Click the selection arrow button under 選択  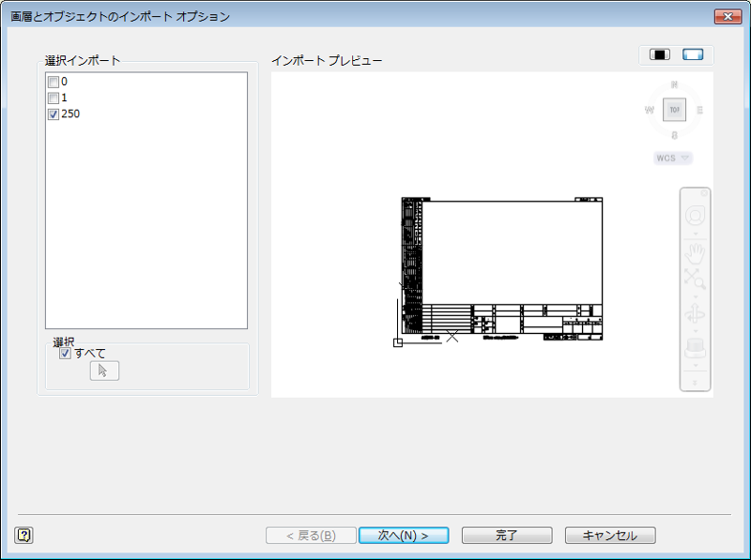103,370
